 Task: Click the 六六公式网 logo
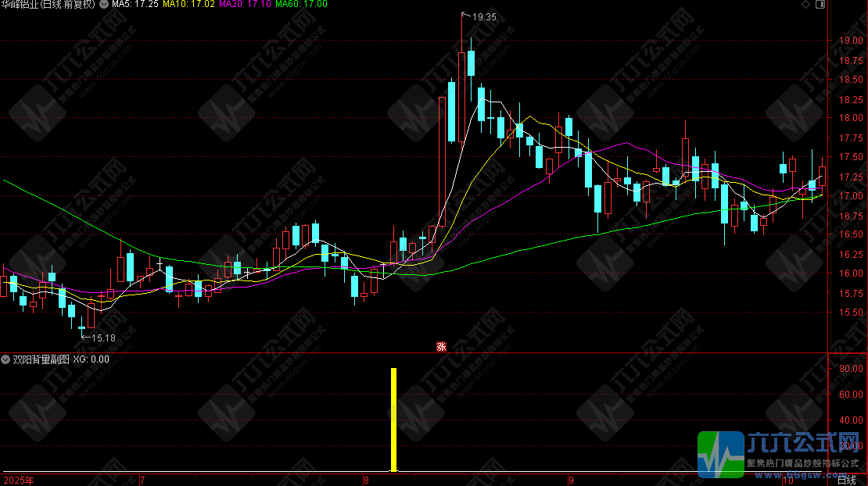pos(782,454)
